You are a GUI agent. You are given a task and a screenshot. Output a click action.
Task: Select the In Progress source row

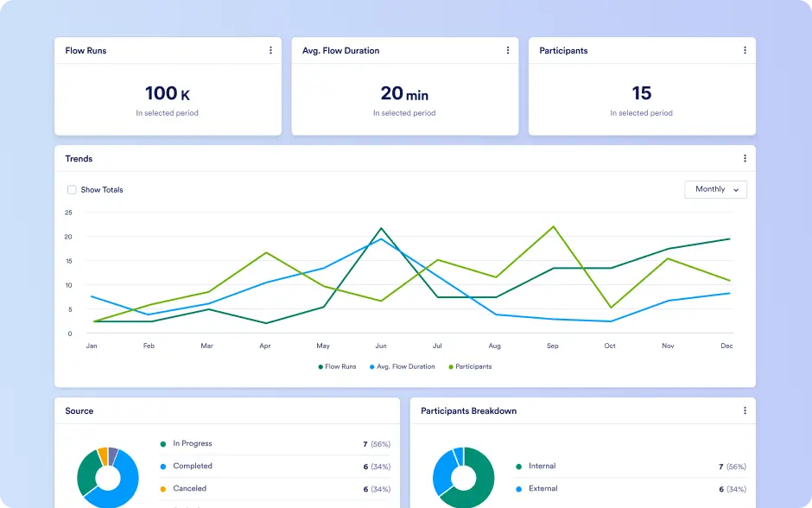pos(275,444)
